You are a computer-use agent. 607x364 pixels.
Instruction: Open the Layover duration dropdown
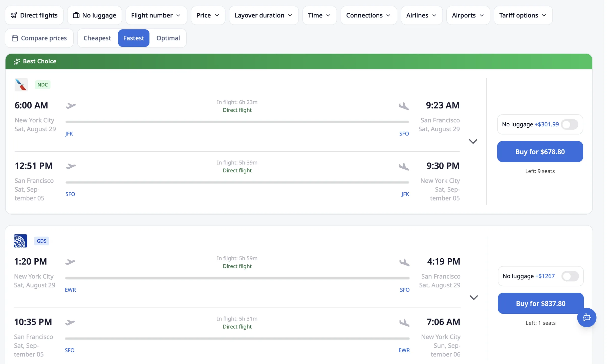click(264, 15)
